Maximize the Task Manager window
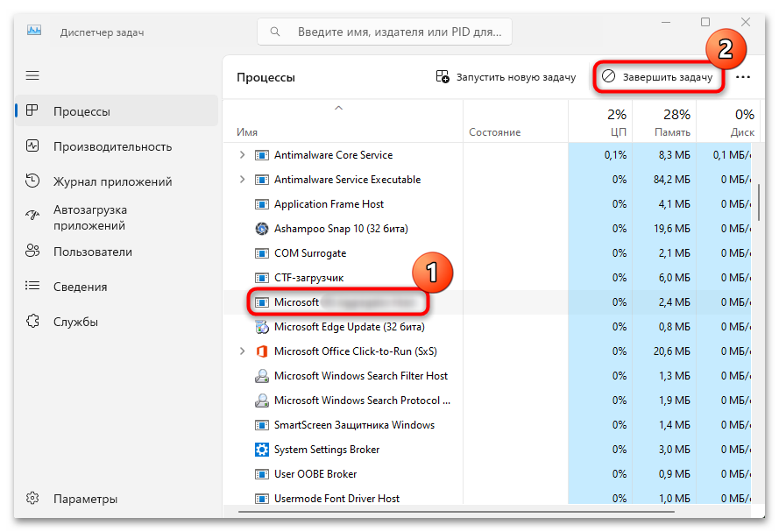 (705, 22)
